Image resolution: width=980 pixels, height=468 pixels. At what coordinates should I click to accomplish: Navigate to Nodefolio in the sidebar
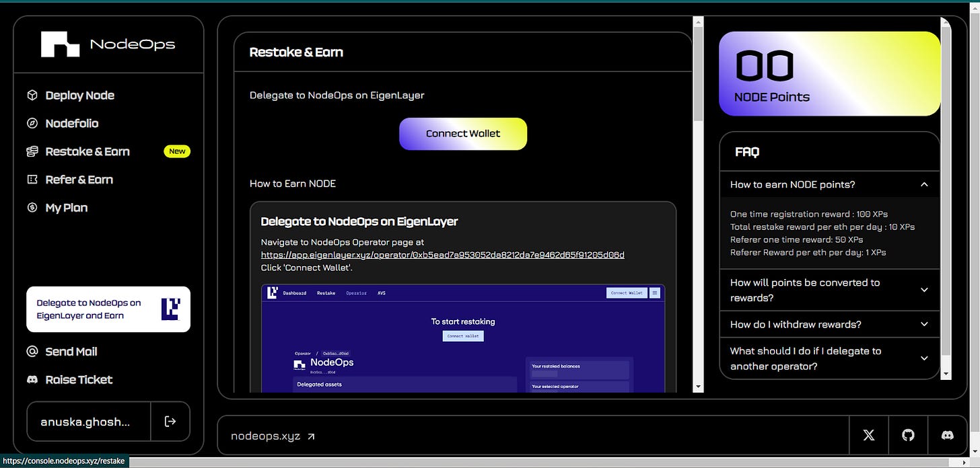71,123
